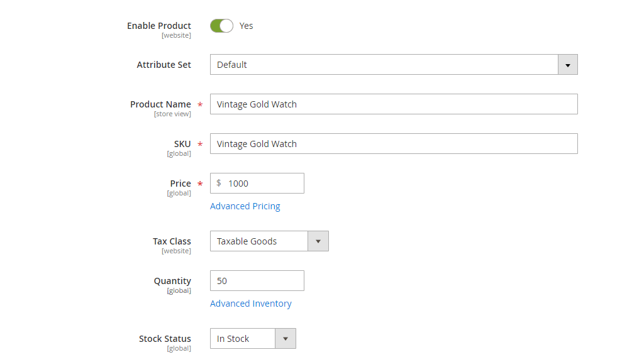Toggle the Enable Product switch
644x362 pixels.
tap(221, 26)
